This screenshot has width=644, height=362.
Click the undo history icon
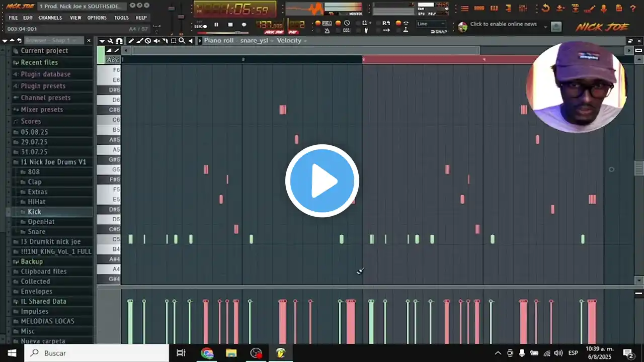546,9
